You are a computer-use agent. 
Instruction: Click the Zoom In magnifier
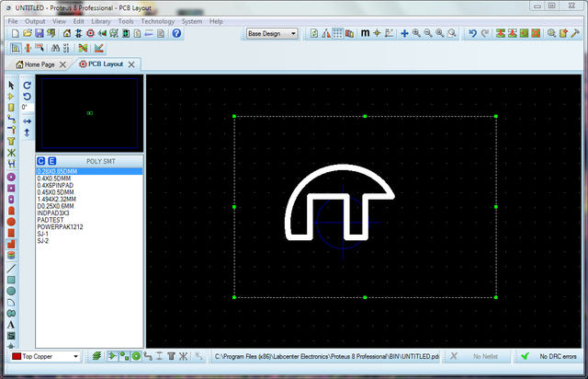click(416, 33)
